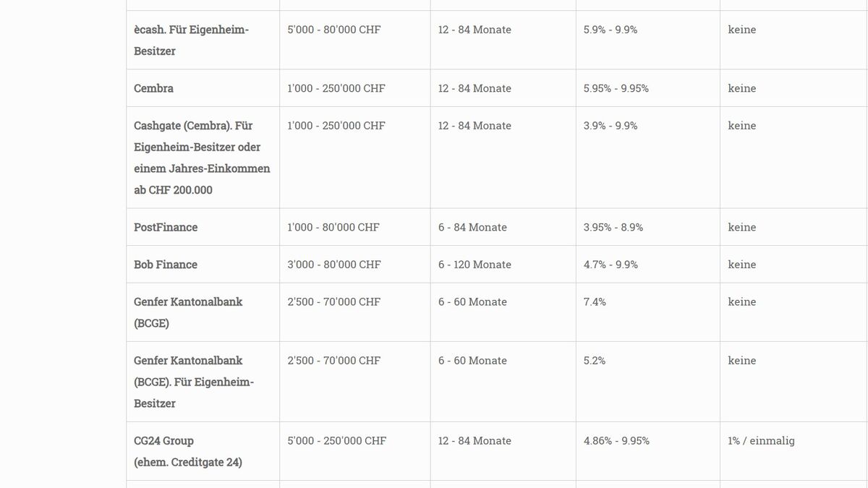This screenshot has height=488, width=868.
Task: Select the 3'000 - 80'000 CHF cell
Action: [x=333, y=265]
